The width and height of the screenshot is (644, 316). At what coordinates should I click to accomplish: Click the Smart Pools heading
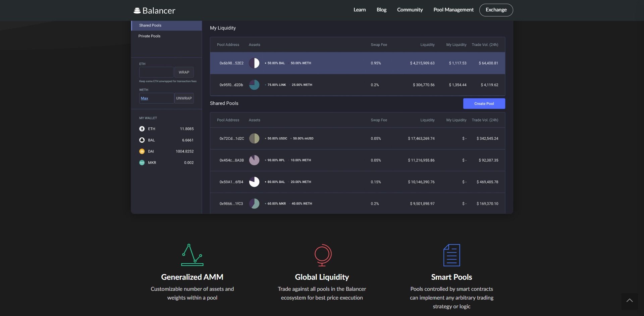coord(451,277)
